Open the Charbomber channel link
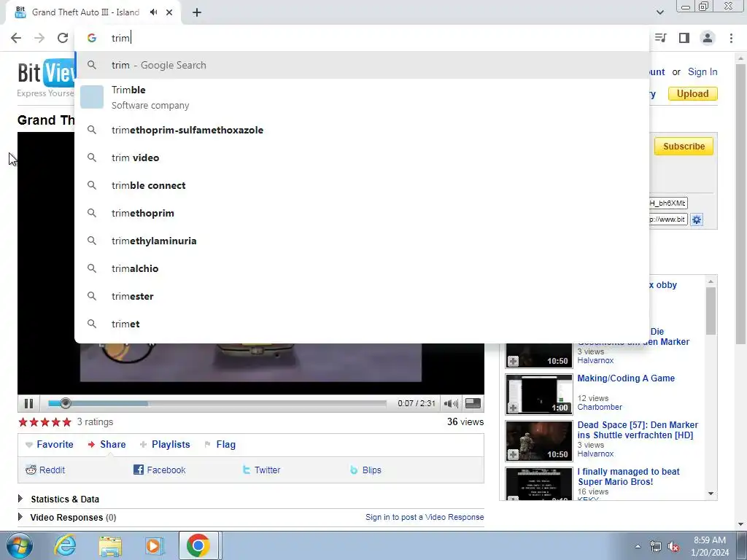Viewport: 747px width, 560px height. click(x=600, y=407)
